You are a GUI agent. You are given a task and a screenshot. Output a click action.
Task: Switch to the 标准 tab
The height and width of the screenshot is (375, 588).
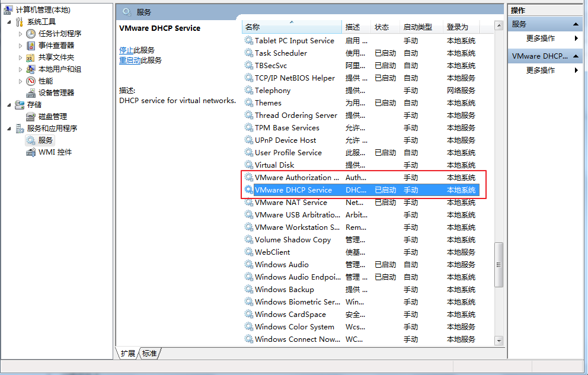(x=149, y=353)
